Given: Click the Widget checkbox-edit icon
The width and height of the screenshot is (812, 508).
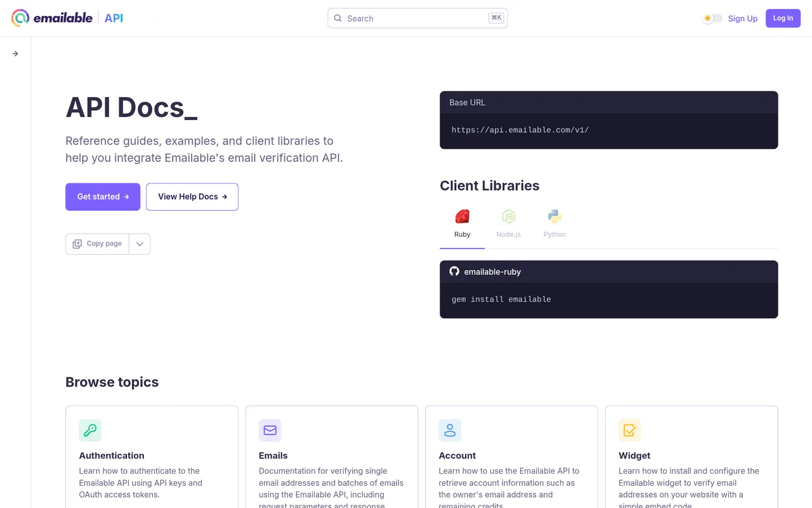Looking at the screenshot, I should (630, 430).
